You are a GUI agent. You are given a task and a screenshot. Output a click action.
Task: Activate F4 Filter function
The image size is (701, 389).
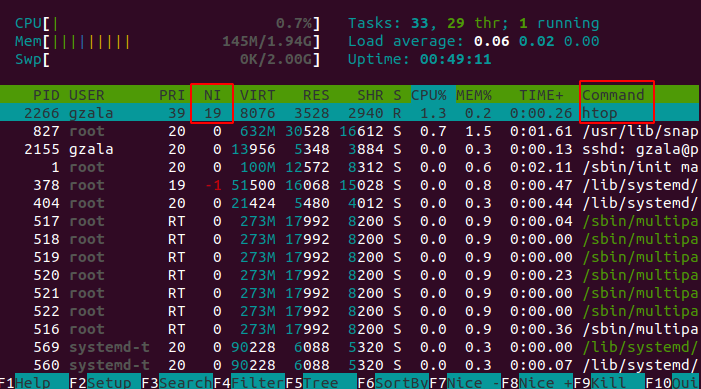[249, 383]
